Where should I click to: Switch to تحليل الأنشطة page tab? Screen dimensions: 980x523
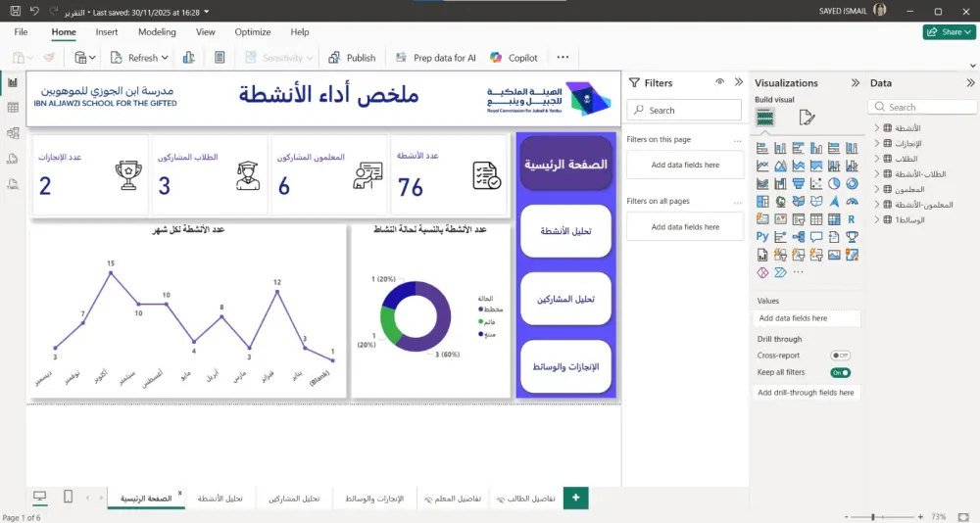(x=220, y=499)
